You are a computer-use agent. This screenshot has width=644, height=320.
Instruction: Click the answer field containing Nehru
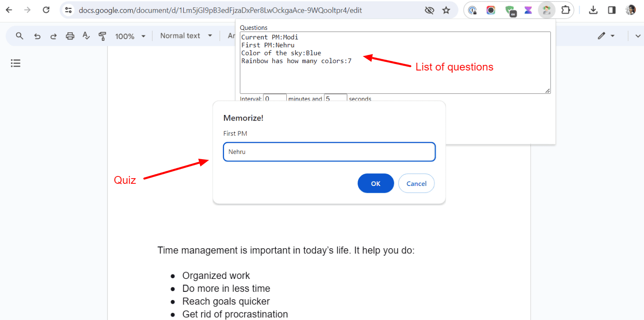329,152
